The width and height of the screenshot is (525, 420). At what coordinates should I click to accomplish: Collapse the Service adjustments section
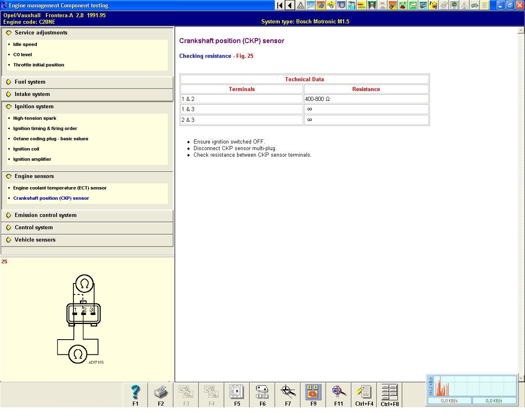[x=41, y=33]
